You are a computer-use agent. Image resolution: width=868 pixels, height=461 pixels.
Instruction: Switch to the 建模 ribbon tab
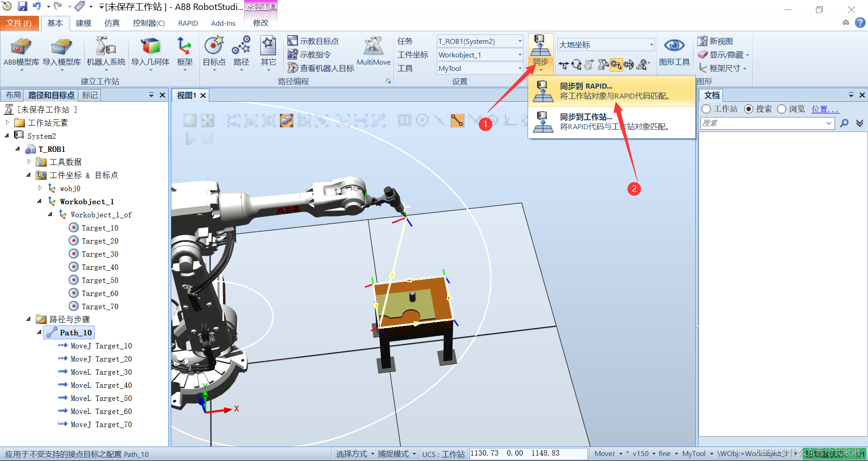click(83, 23)
